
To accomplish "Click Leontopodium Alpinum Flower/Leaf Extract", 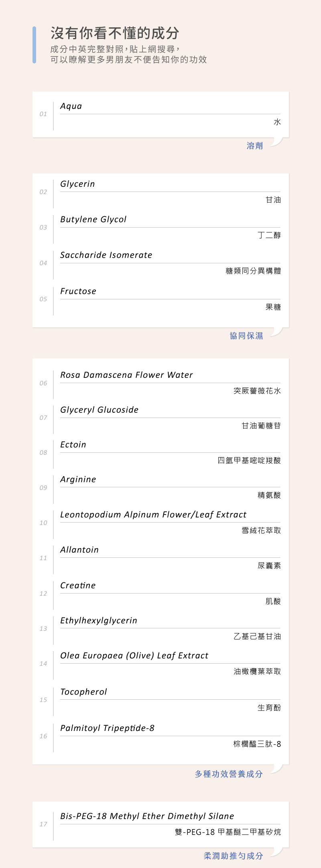I will (153, 515).
